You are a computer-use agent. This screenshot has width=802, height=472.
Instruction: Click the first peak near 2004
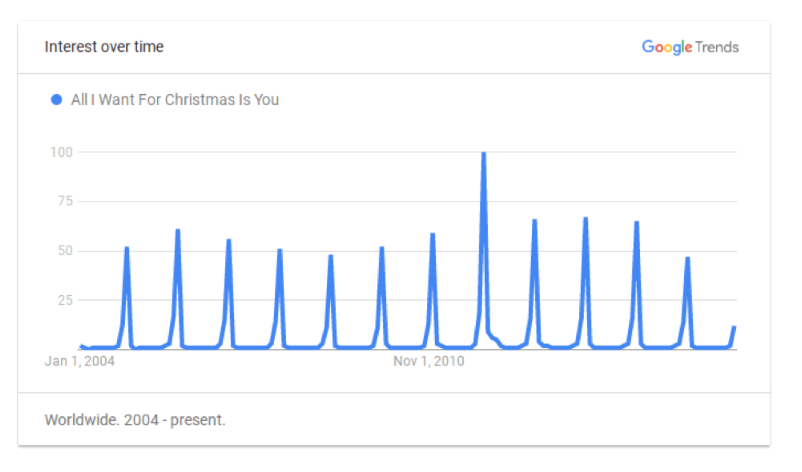point(127,249)
